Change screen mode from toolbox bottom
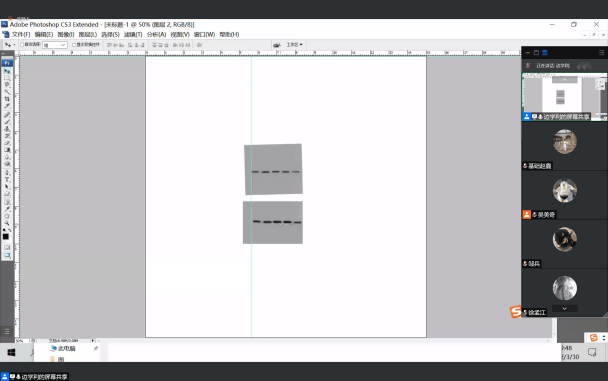Screen dimensions: 608x381 [x=7, y=255]
